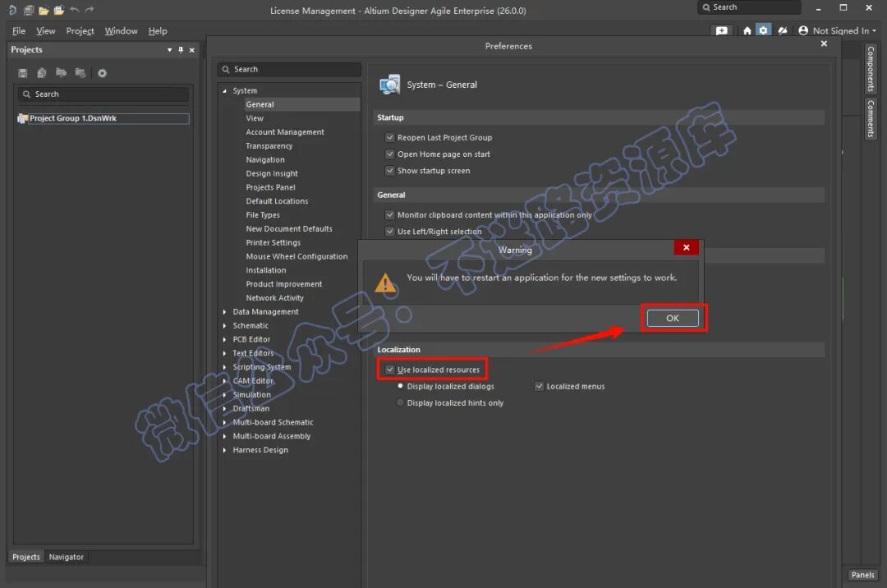Confirm the warning by clicking OK
This screenshot has height=588, width=887.
673,318
